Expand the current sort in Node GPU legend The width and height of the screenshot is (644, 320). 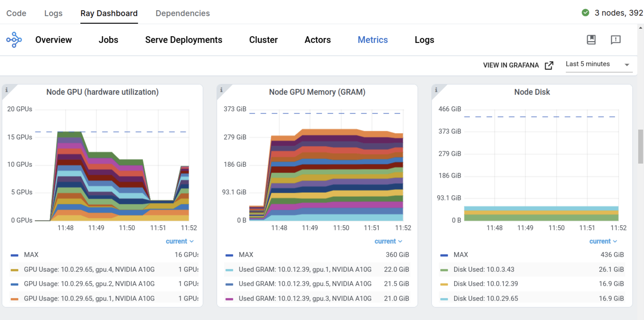(x=179, y=241)
